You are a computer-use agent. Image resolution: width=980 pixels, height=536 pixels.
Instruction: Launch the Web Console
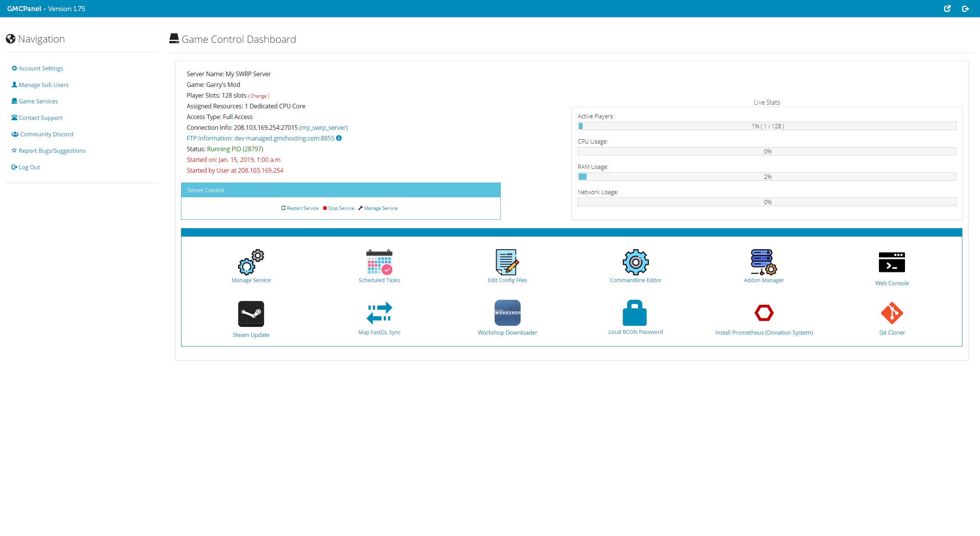[x=892, y=267]
